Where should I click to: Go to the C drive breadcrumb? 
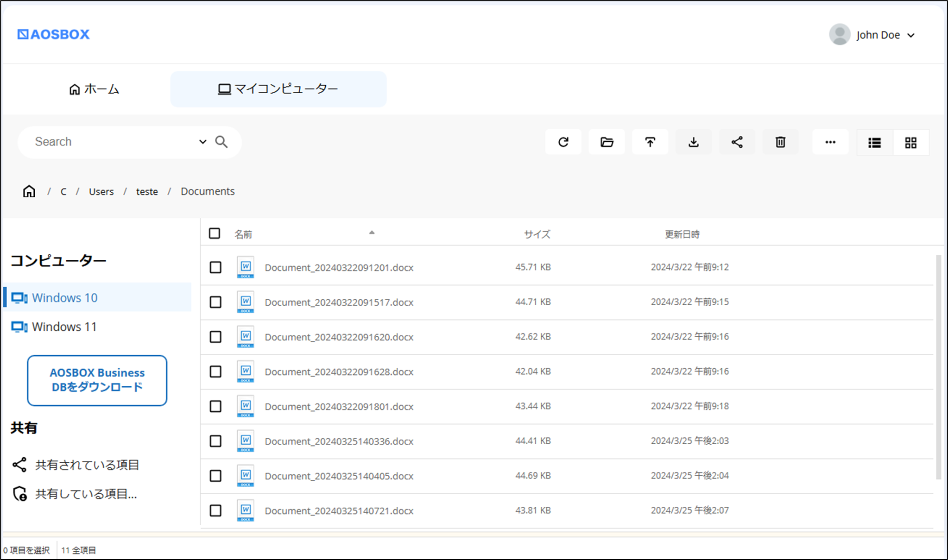pyautogui.click(x=63, y=191)
